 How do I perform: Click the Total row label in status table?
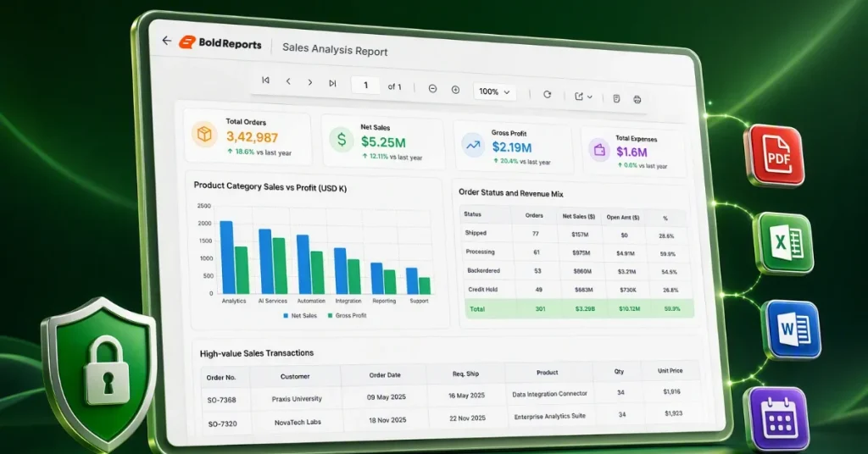pyautogui.click(x=477, y=309)
